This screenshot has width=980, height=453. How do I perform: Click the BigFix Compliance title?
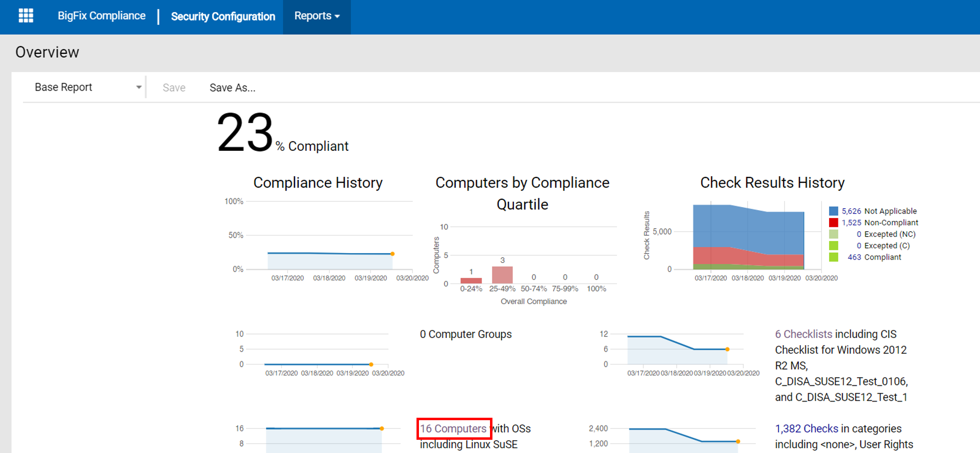pyautogui.click(x=101, y=16)
